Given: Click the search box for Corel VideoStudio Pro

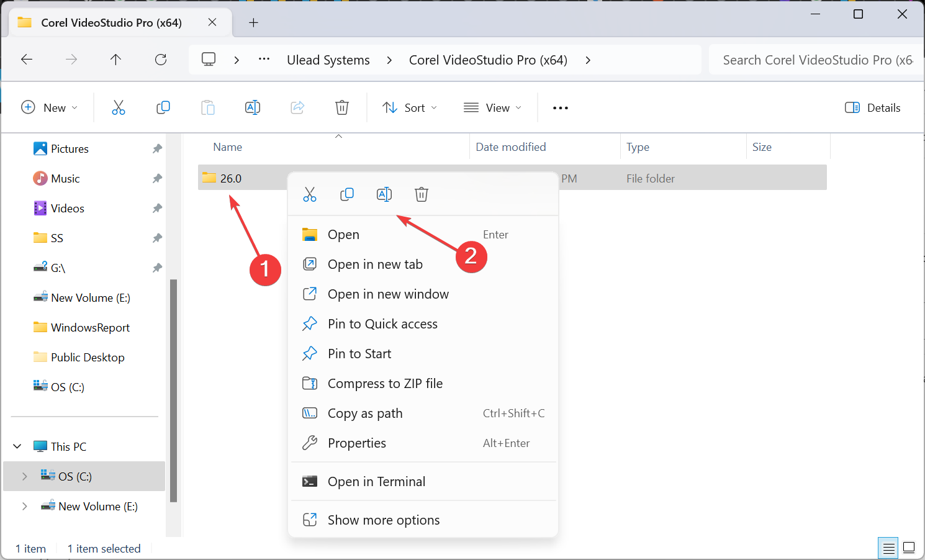Looking at the screenshot, I should pyautogui.click(x=816, y=60).
